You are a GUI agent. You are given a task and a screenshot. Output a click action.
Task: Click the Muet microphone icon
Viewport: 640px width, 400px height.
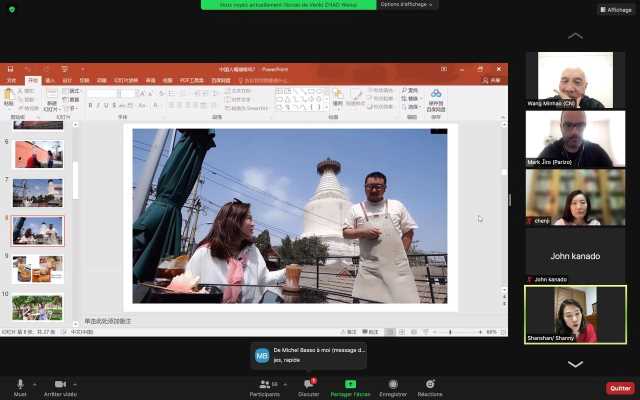(x=20, y=384)
